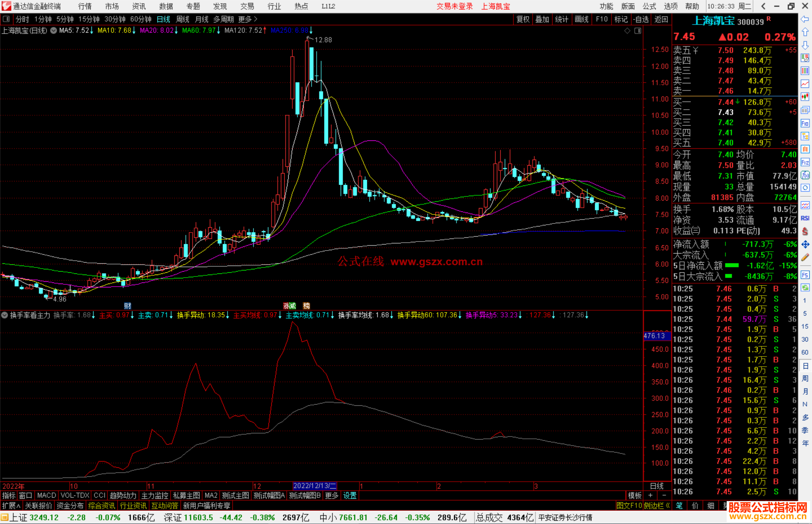Open the 资讯 menu
Viewport: 812px width, 524px height.
pos(139,6)
